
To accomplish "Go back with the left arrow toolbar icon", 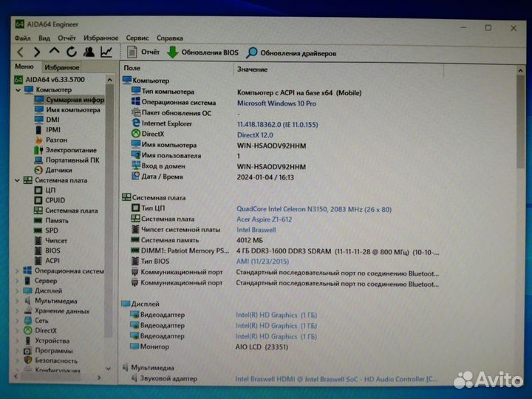I will click(x=21, y=52).
